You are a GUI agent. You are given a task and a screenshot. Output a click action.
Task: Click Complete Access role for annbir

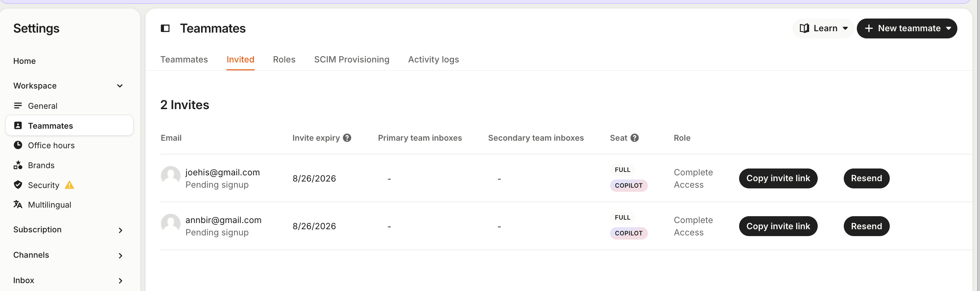(693, 226)
